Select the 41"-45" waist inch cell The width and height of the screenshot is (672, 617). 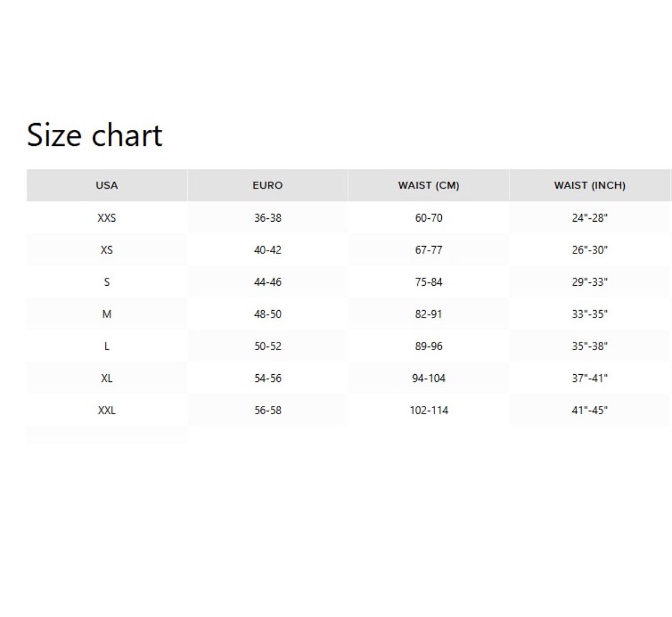(590, 410)
